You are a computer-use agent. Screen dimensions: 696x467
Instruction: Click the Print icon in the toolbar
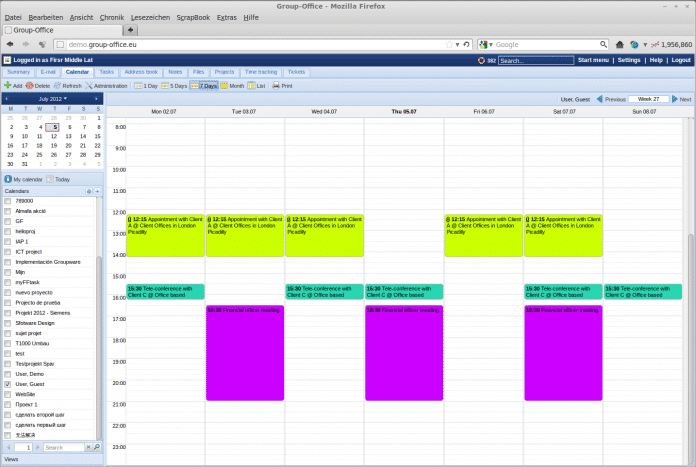(276, 86)
